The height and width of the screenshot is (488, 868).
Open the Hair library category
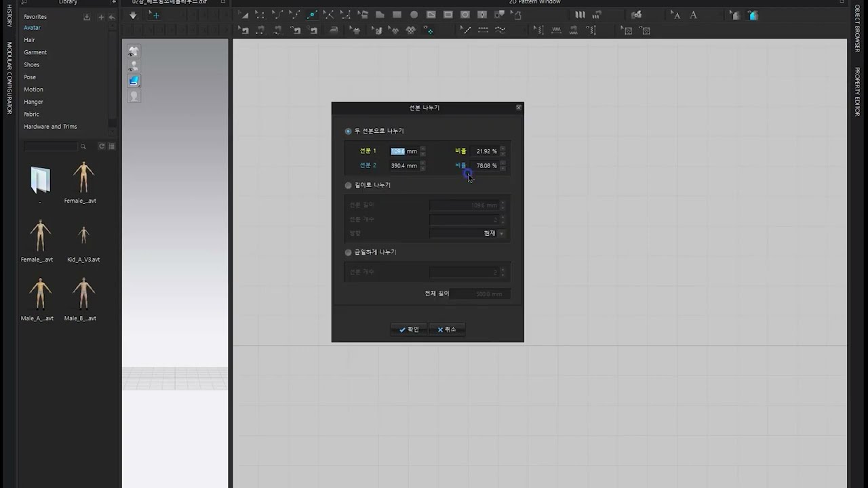[x=29, y=40]
